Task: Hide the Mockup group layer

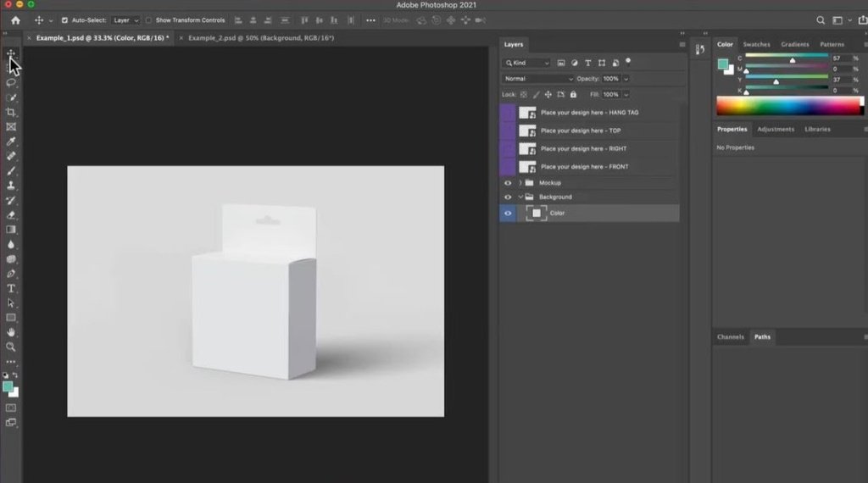Action: point(508,183)
